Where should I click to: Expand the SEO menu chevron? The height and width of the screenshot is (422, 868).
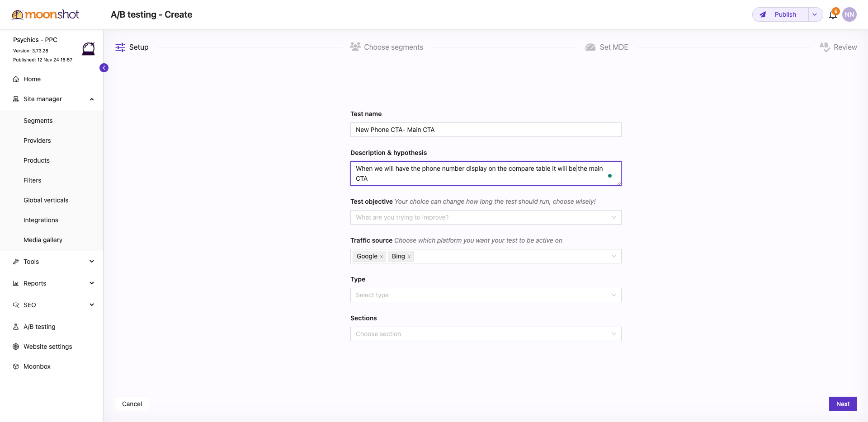(x=92, y=305)
